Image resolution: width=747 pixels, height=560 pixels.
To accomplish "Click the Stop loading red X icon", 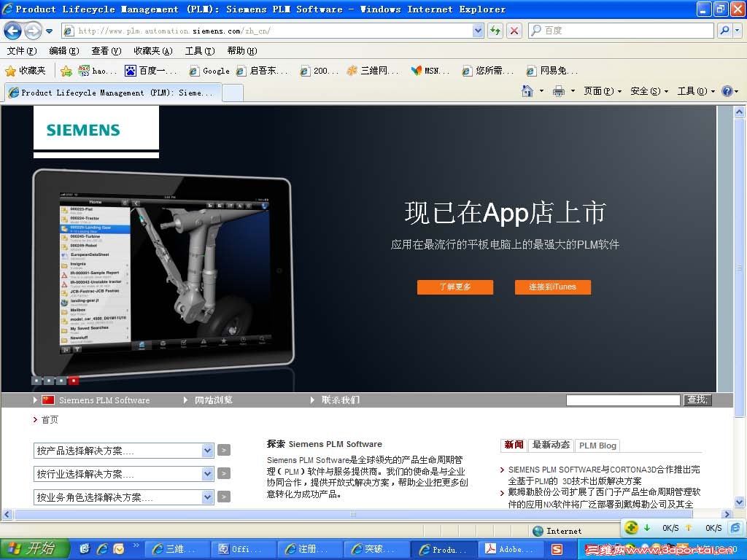I will coord(514,31).
